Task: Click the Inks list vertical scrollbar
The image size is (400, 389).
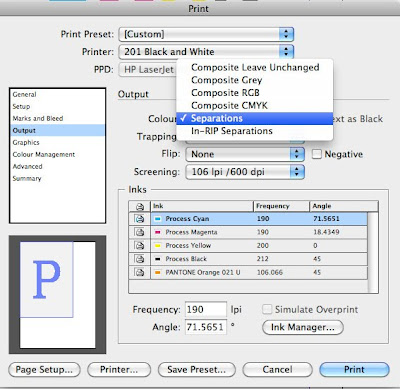Action: [373, 252]
